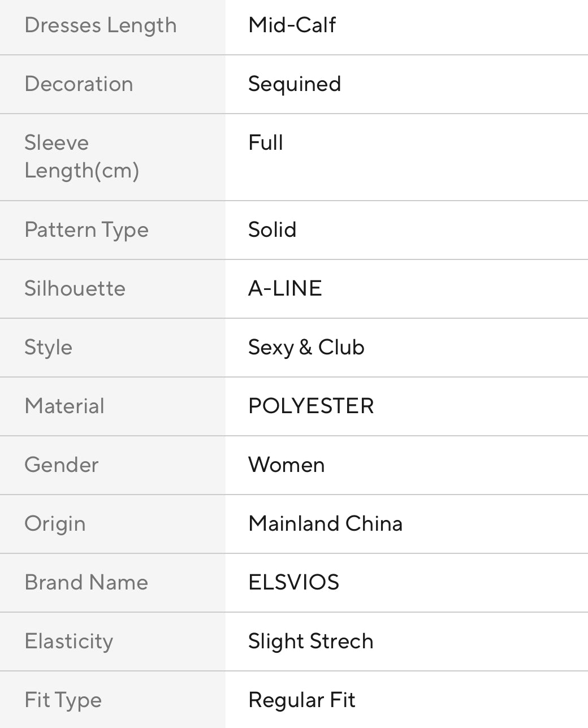The image size is (588, 728).
Task: Select the Mid-Calf value
Action: pyautogui.click(x=292, y=25)
